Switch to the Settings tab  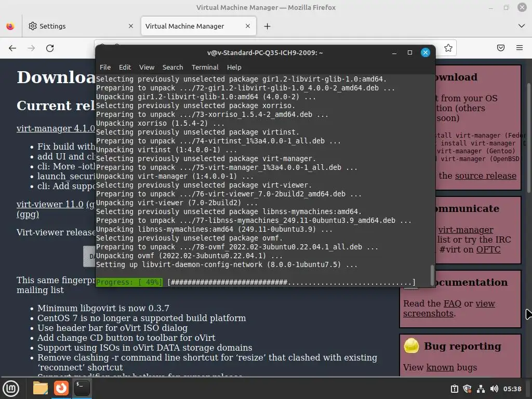pos(81,26)
